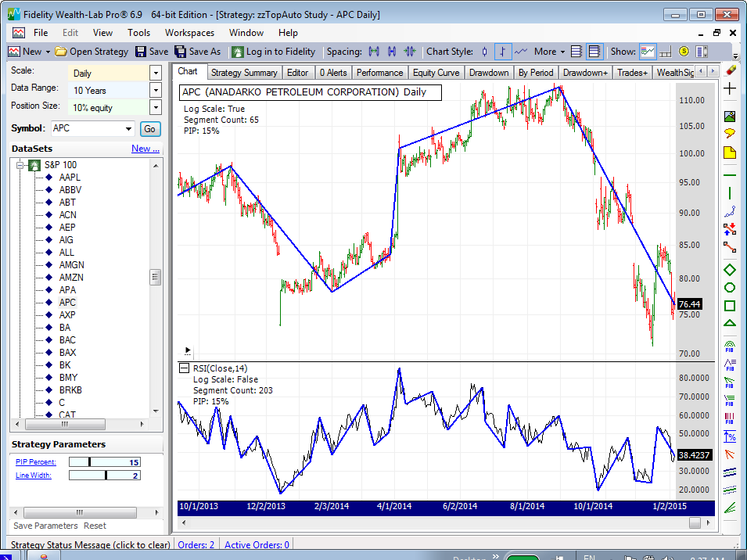Click the New... link in DataSets
This screenshot has height=560, width=747.
click(x=145, y=149)
